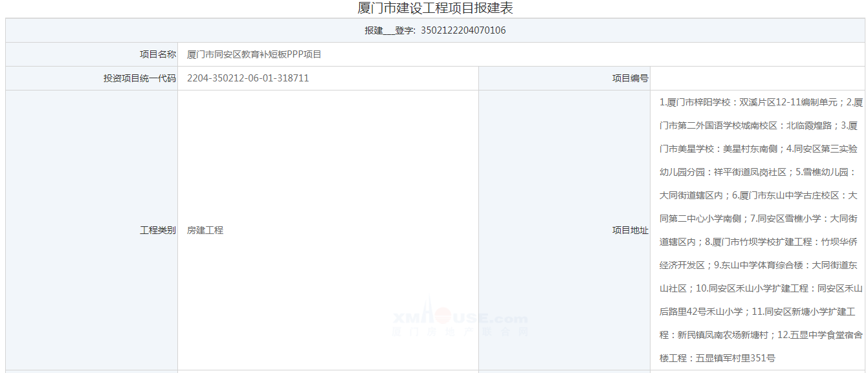Click address text 五显镇军村里351号
This screenshot has height=373, width=868.
735,358
